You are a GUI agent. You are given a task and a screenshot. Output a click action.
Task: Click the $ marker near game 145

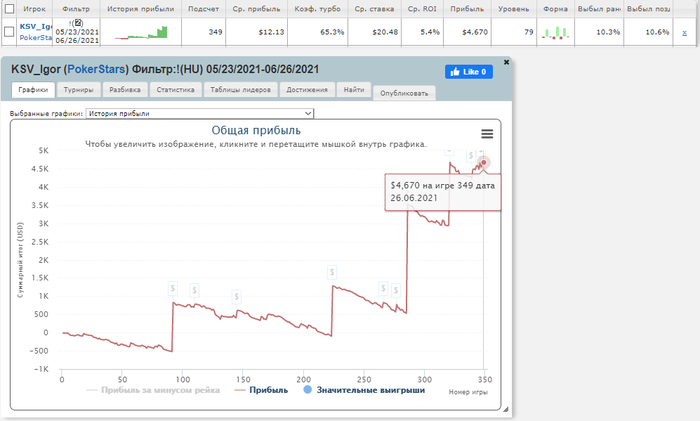(x=237, y=296)
